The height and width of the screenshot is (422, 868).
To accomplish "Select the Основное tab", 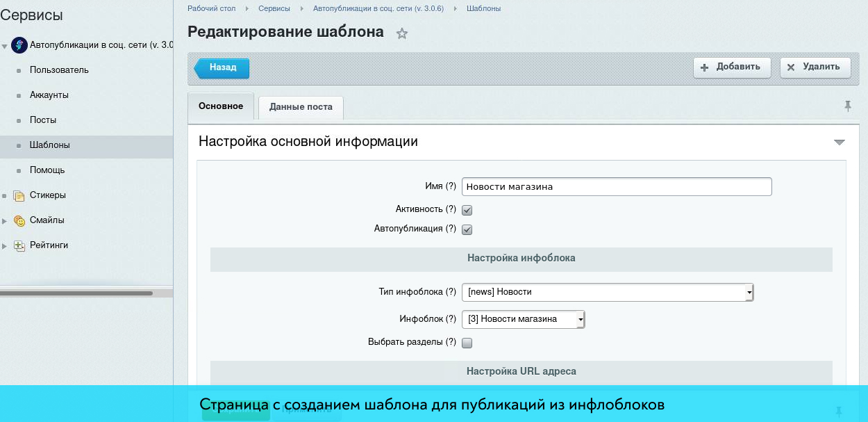I will 221,106.
